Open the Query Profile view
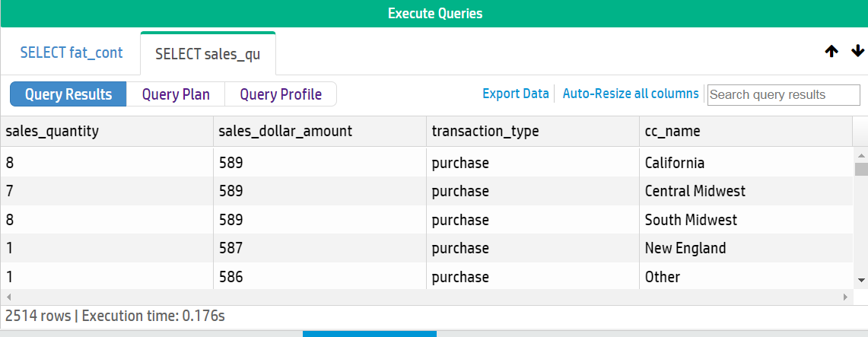868x337 pixels. (x=281, y=94)
